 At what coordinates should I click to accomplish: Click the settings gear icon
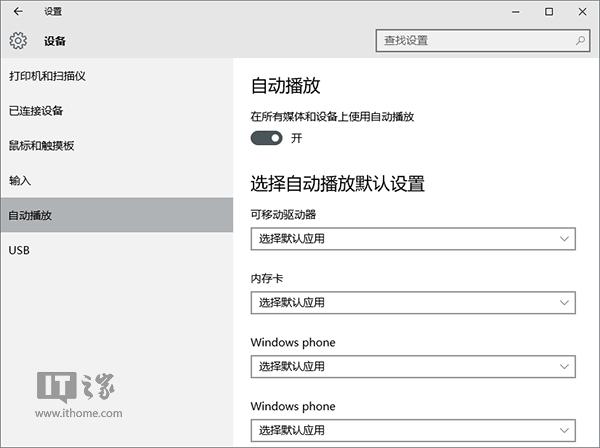tap(18, 41)
